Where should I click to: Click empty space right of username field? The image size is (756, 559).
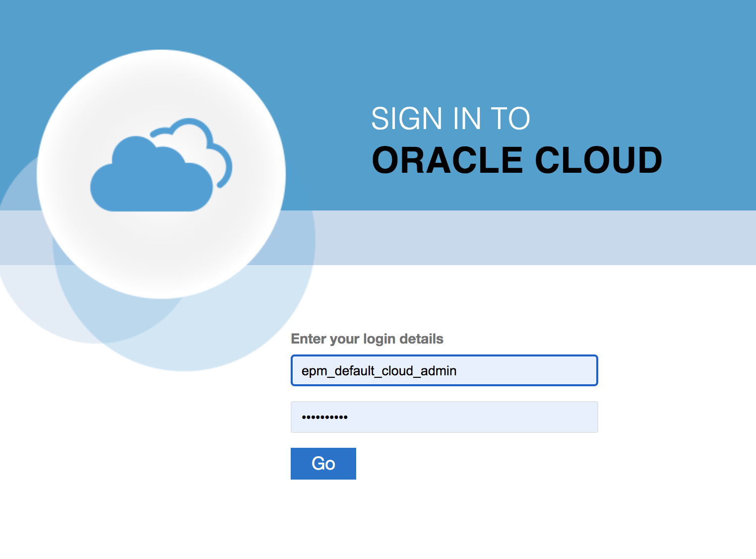pyautogui.click(x=675, y=370)
